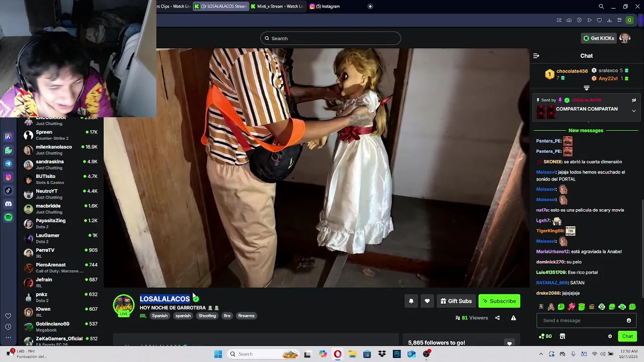Click the stream notification bell icon
Screen dimensions: 644x362
point(411,301)
